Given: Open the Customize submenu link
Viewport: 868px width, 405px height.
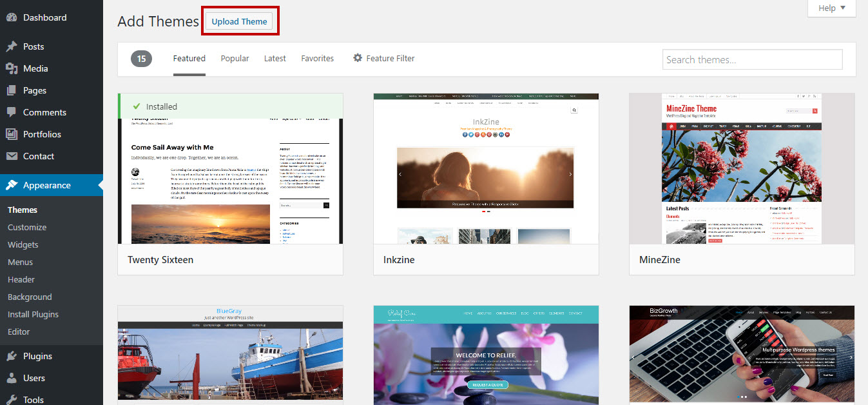Looking at the screenshot, I should 27,227.
